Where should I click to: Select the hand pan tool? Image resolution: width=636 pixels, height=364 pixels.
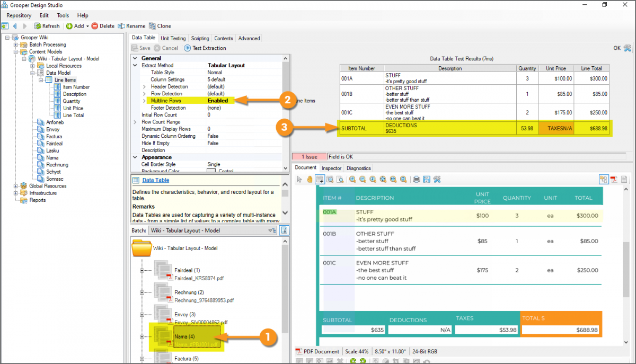309,180
